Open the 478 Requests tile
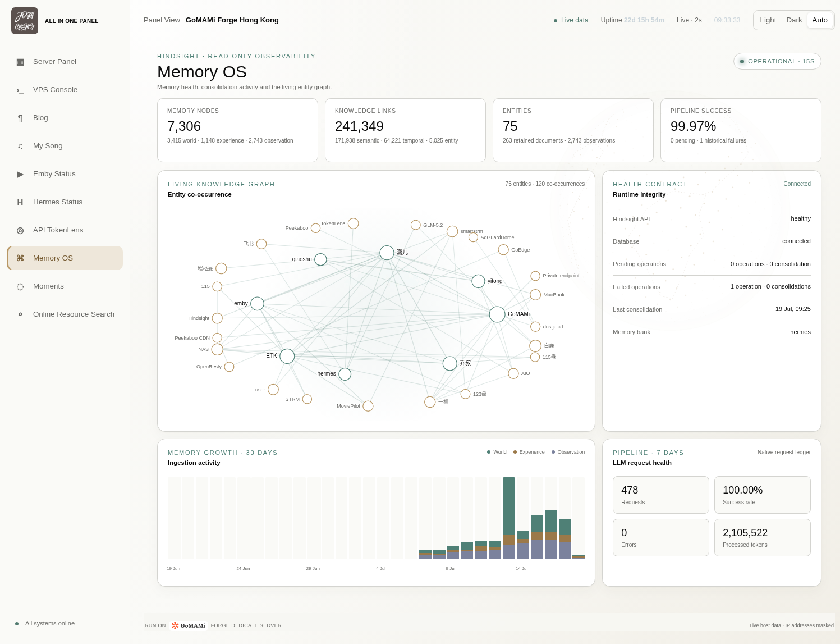Viewport: 840px width, 644px height. [661, 495]
